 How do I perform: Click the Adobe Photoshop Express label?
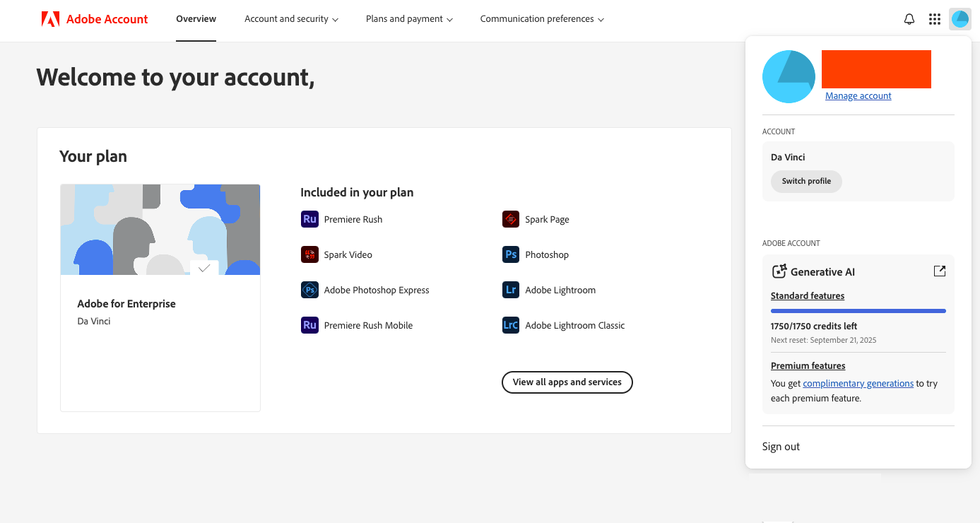377,290
